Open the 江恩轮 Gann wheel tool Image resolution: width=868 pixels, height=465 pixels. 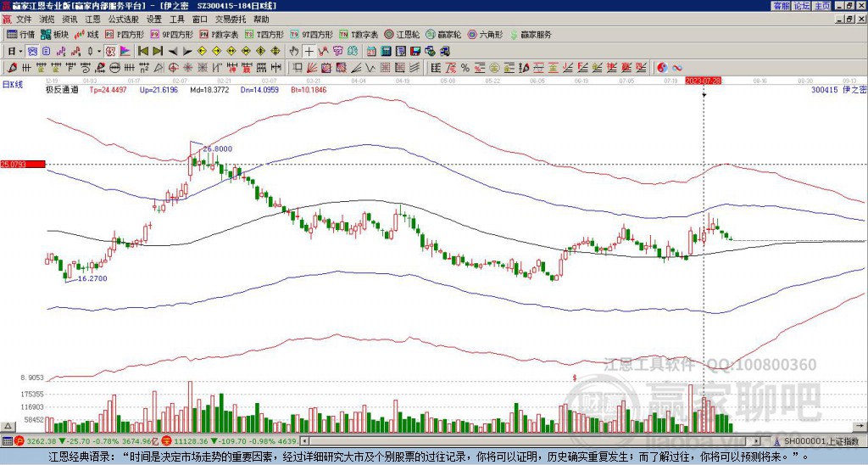pyautogui.click(x=403, y=34)
